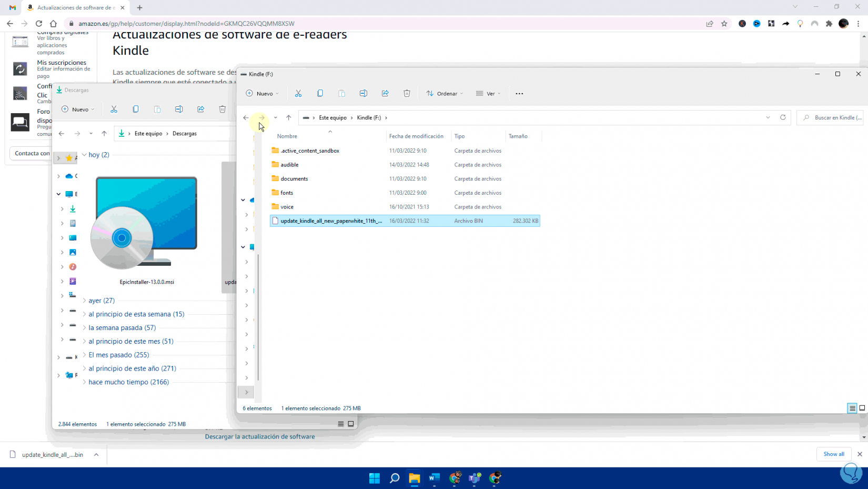Image resolution: width=868 pixels, height=489 pixels.
Task: Switch Descargas window to details view
Action: tap(341, 424)
